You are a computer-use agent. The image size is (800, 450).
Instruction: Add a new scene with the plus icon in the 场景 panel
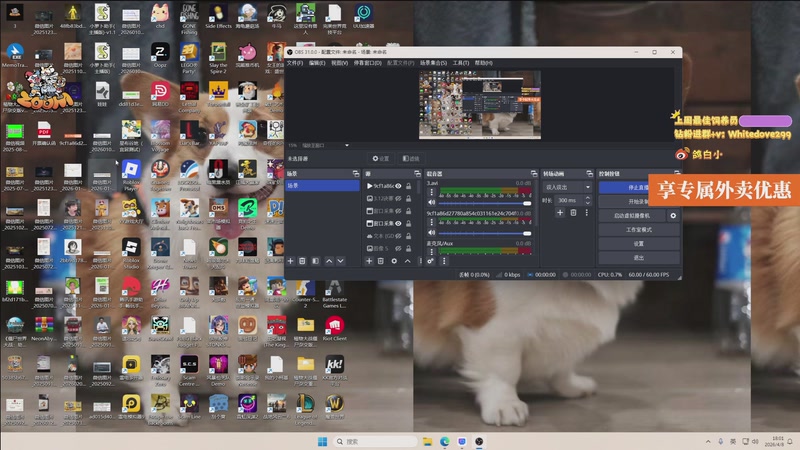pyautogui.click(x=290, y=261)
